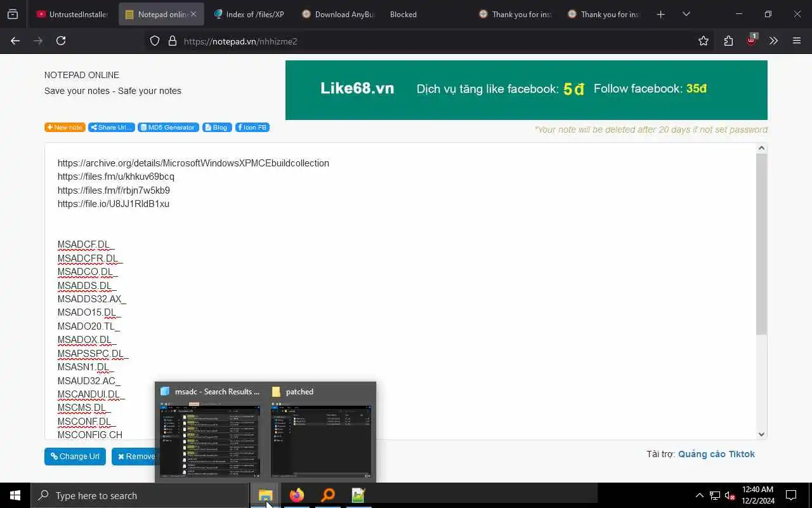812x508 pixels.
Task: Click the MSADO20.TL_ line in note
Action: pyautogui.click(x=89, y=326)
